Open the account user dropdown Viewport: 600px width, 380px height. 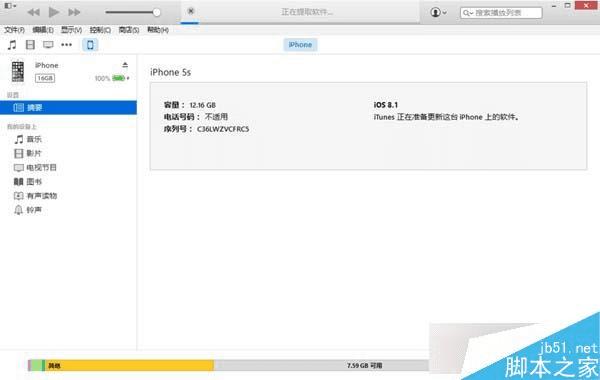click(x=439, y=12)
